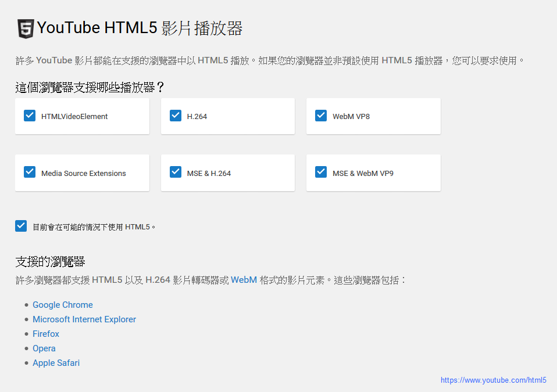Click the youtube.com/html5 URL at the bottom

(x=493, y=380)
